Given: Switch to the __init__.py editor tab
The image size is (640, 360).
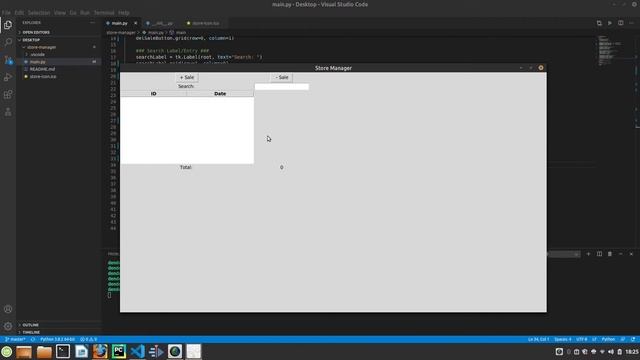Looking at the screenshot, I should (162, 23).
